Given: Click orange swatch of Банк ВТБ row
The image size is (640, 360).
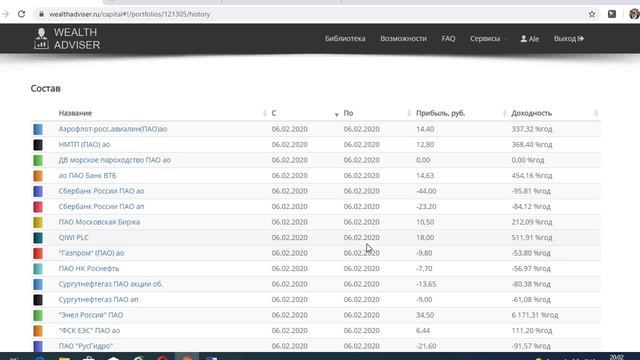Looking at the screenshot, I should coord(38,176).
